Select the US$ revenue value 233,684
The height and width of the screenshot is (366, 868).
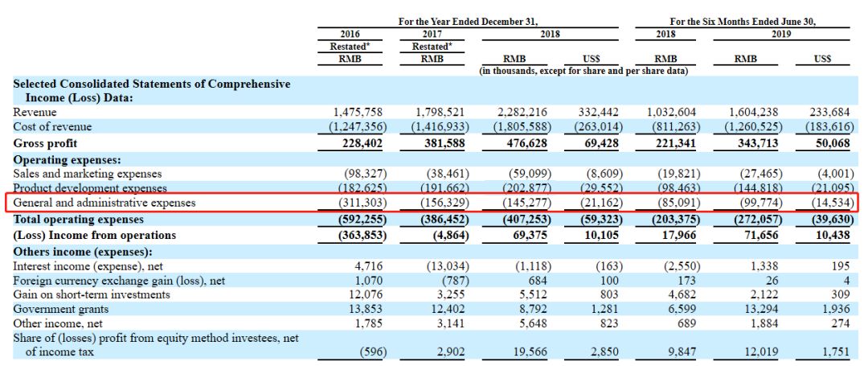pyautogui.click(x=831, y=113)
